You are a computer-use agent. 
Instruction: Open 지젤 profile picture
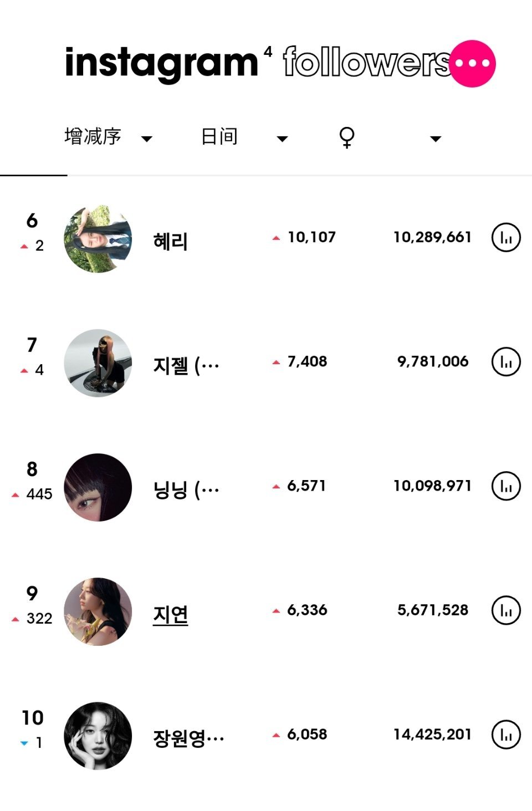(x=98, y=363)
